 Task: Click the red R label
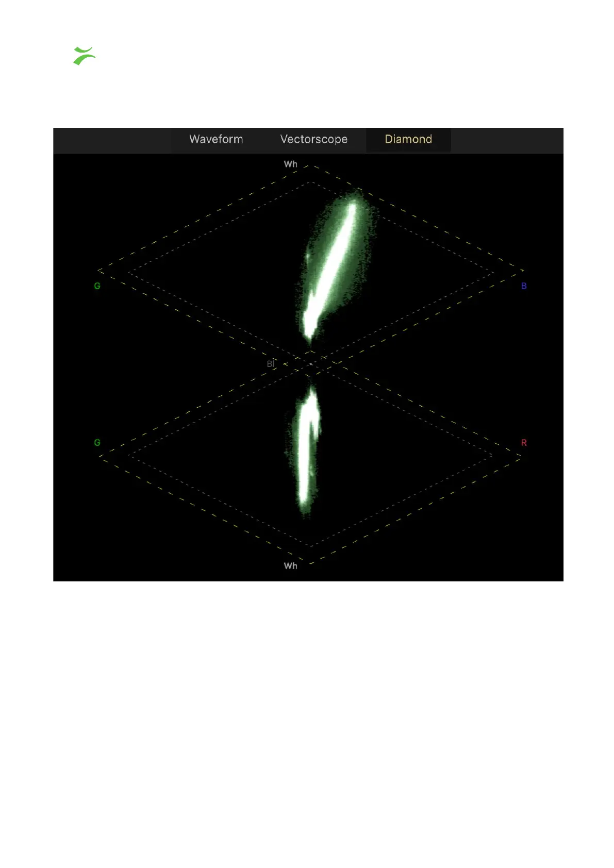pyautogui.click(x=524, y=443)
